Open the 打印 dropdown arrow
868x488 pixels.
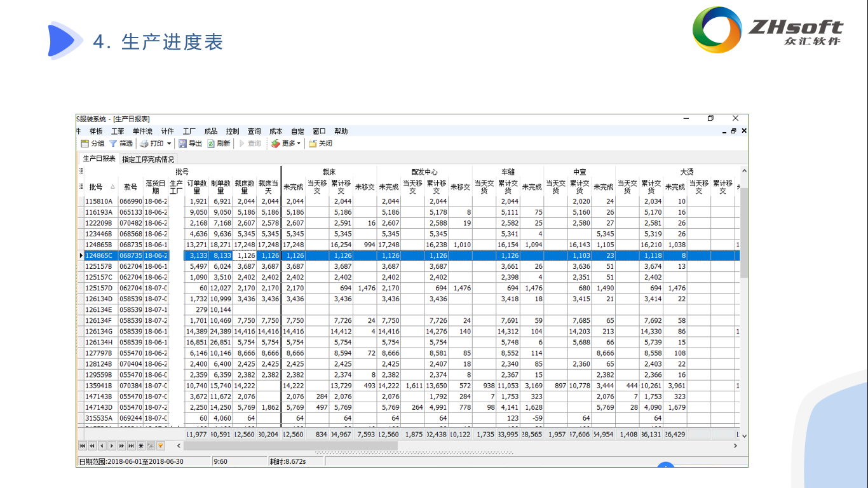[x=169, y=144]
